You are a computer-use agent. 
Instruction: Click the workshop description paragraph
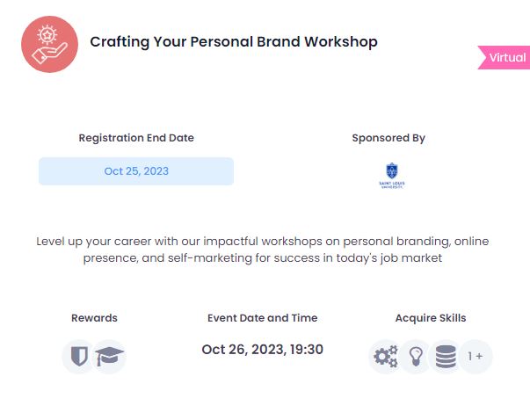263,250
